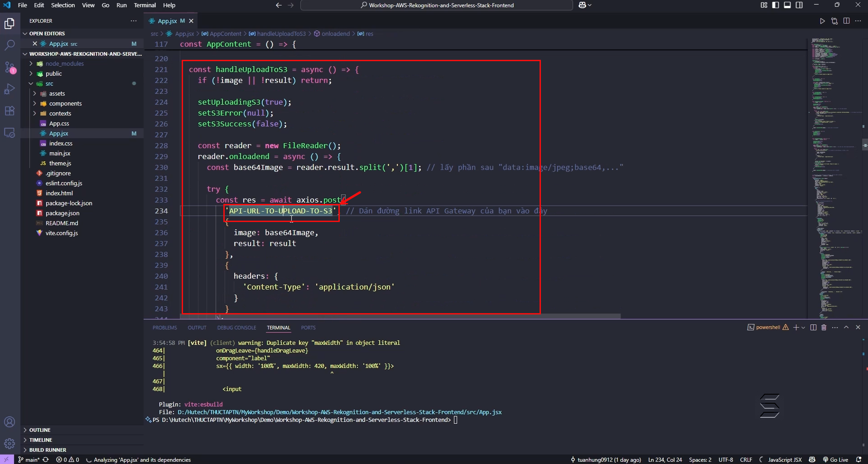
Task: Open terminal launch profile dropdown arrow
Action: (803, 327)
